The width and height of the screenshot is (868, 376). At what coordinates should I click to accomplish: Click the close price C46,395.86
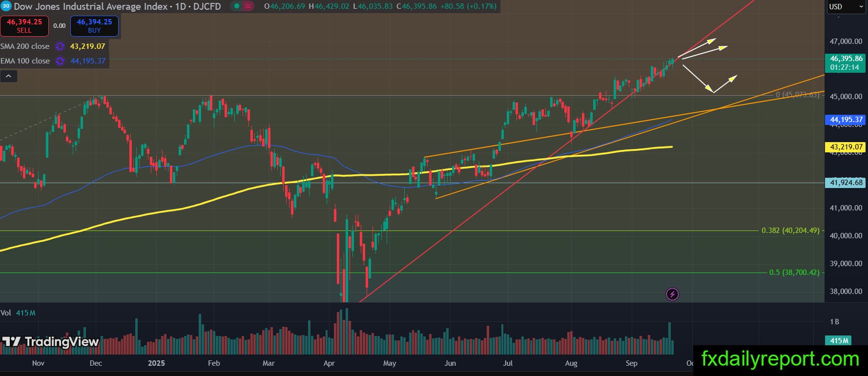[x=416, y=6]
